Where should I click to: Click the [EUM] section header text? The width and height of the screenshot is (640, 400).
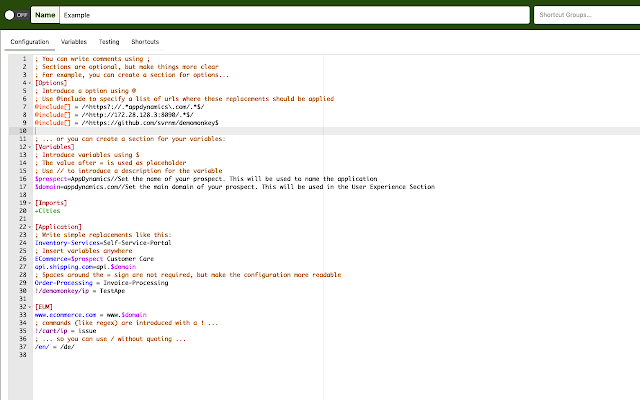click(x=44, y=307)
